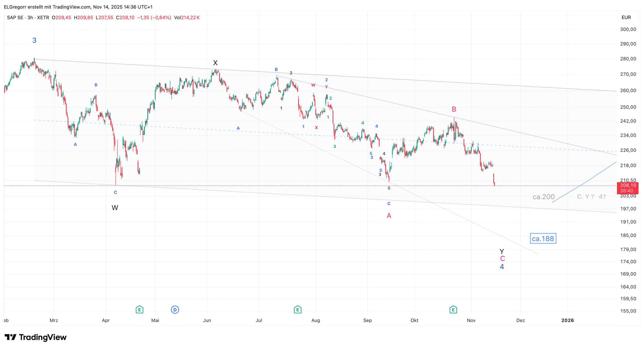Click the blue 3 wave label at top left

point(34,40)
